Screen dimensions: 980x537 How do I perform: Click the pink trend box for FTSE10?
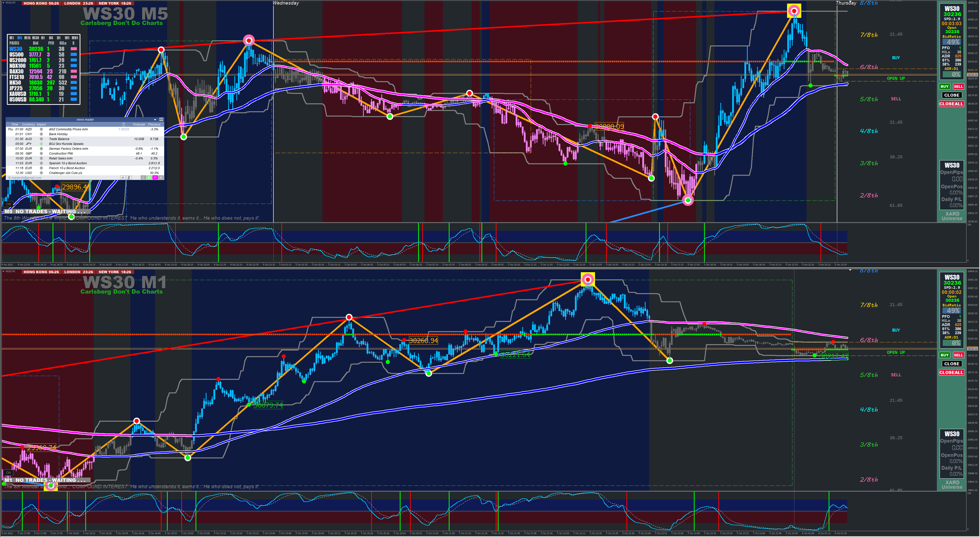[x=74, y=77]
